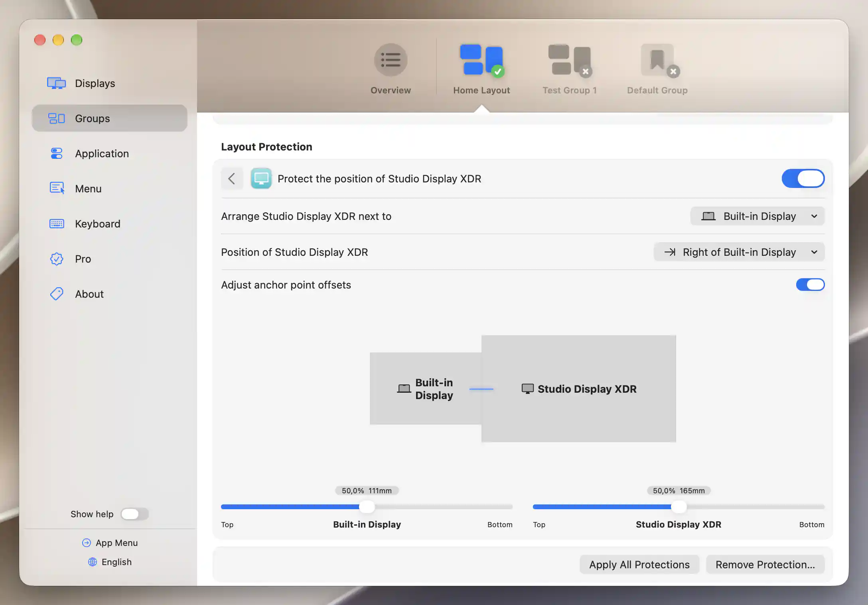Click the Built-in Display anchor slider handle
This screenshot has width=868, height=605.
367,507
